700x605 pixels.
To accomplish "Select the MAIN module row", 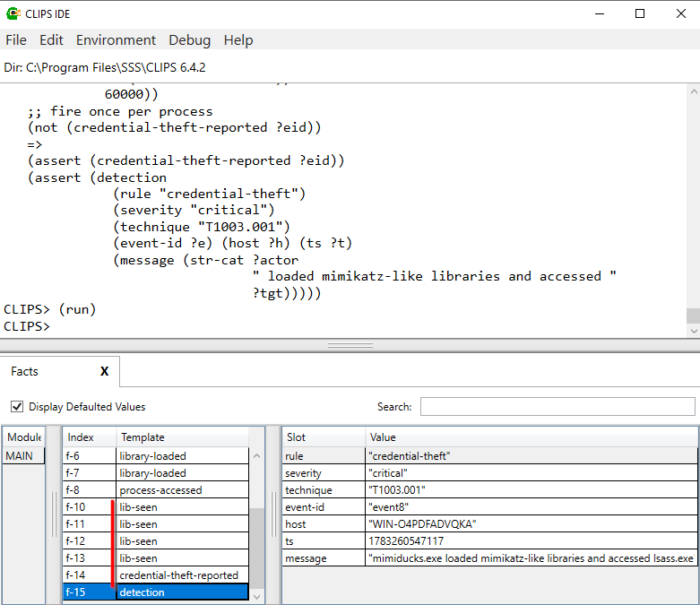I will 23,456.
